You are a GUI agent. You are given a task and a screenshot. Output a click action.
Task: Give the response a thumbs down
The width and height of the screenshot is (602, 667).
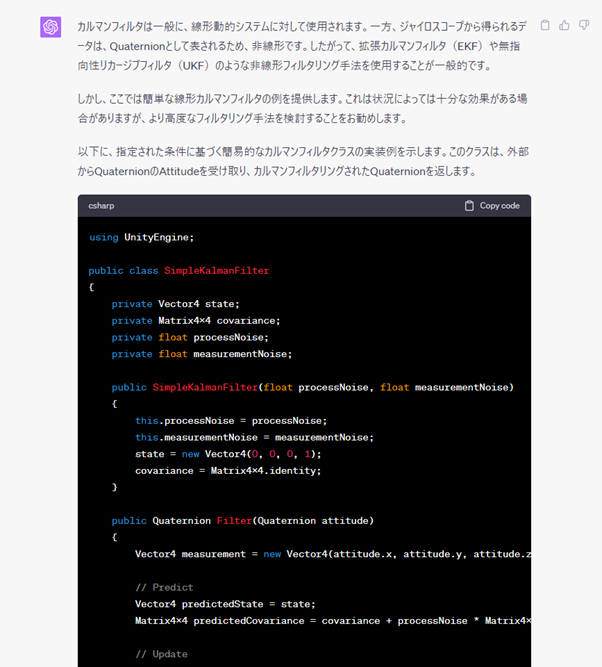click(584, 26)
